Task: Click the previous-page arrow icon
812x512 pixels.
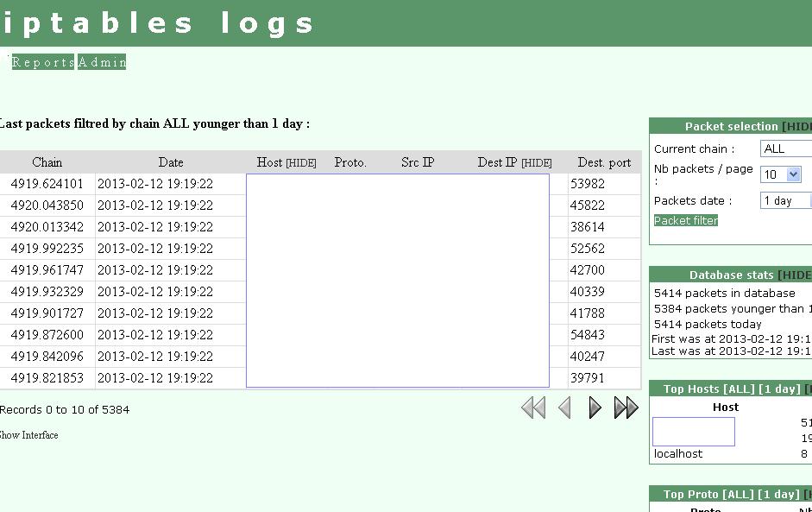Action: point(564,408)
